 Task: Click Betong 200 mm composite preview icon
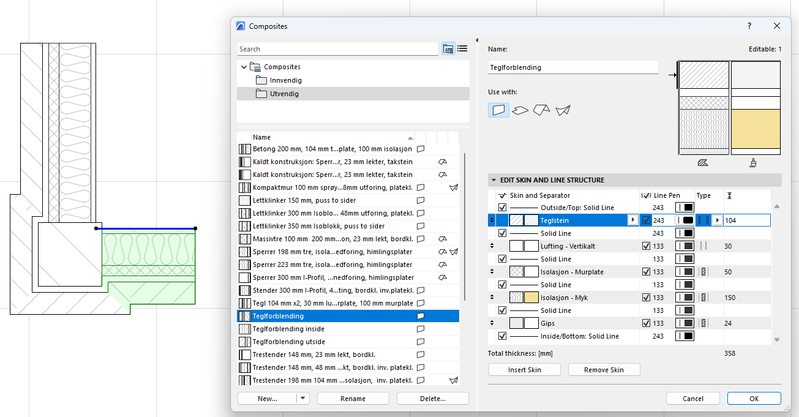(245, 149)
